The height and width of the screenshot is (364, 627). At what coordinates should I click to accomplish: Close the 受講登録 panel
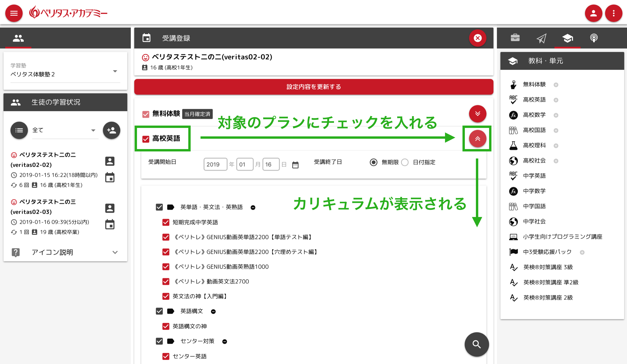(x=478, y=38)
